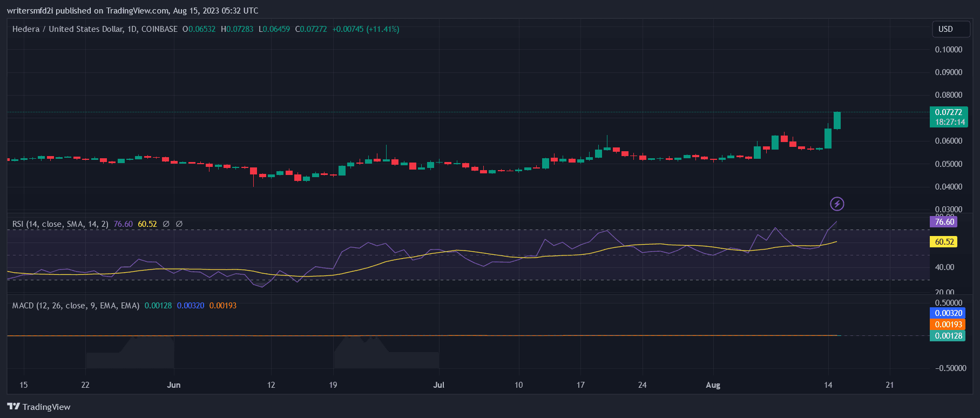Click the teal 0.00128 histogram axis label
Screen dimensions: 980x418
tap(949, 336)
